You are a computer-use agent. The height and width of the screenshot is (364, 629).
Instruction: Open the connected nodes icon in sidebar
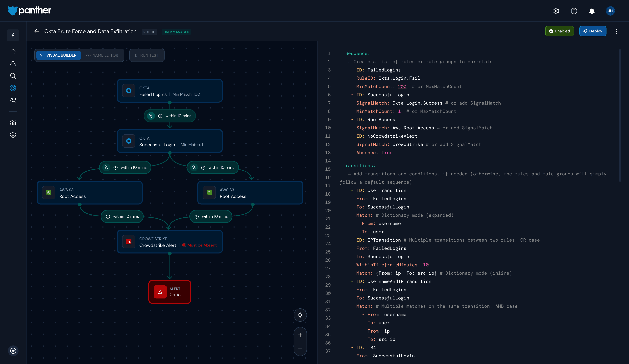point(13,100)
